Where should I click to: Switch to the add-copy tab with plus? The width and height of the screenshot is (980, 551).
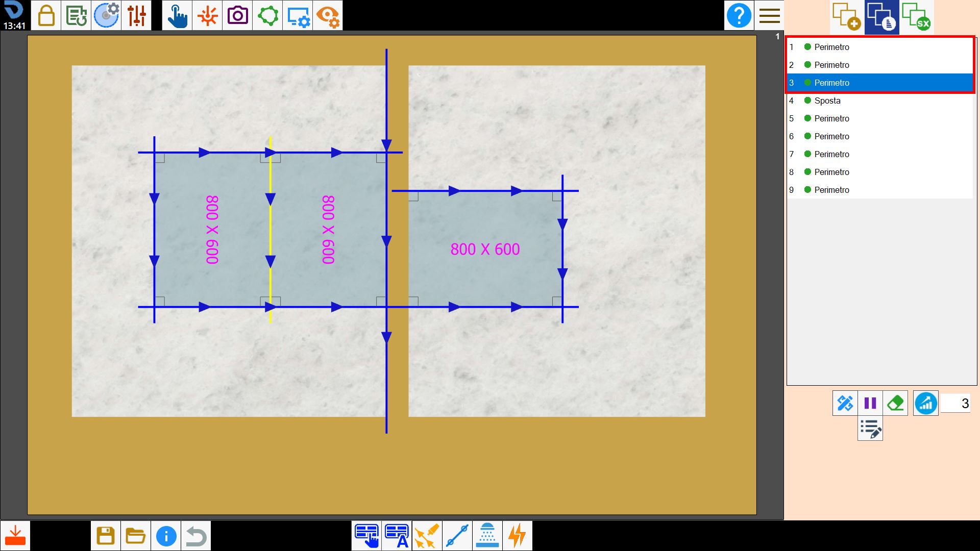pos(847,17)
